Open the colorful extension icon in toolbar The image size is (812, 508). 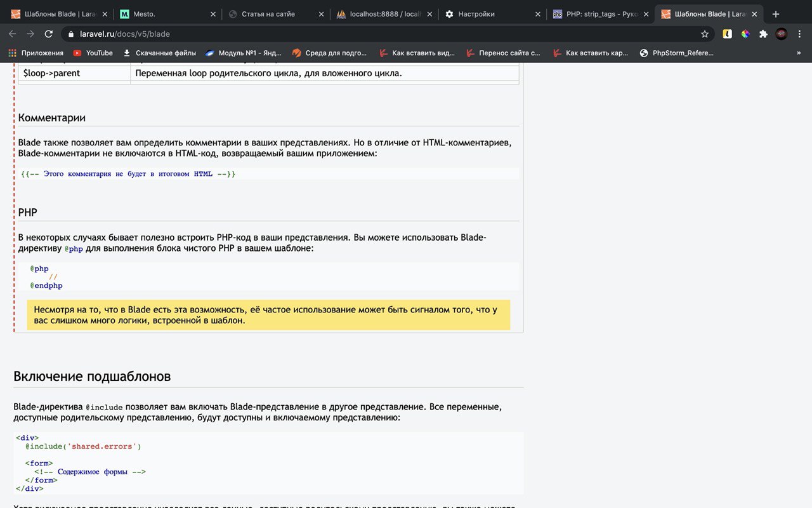click(745, 34)
